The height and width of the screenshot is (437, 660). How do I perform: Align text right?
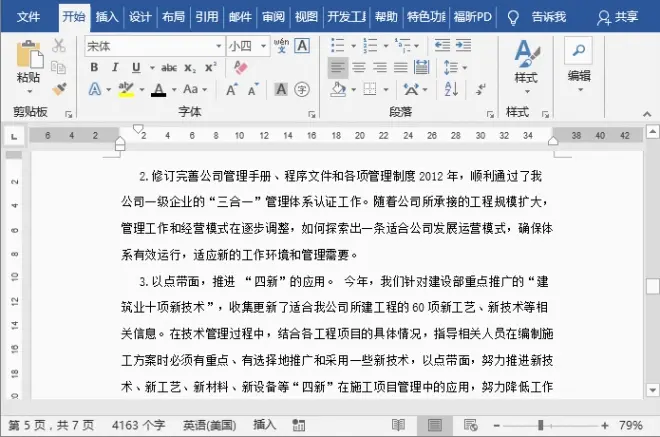(x=380, y=67)
